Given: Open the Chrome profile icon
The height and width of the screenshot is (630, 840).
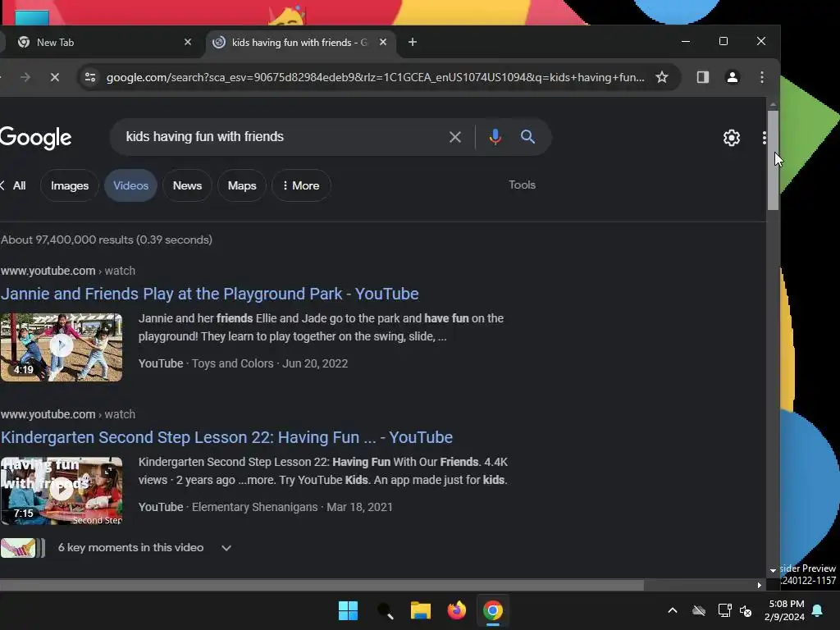Looking at the screenshot, I should [x=733, y=77].
